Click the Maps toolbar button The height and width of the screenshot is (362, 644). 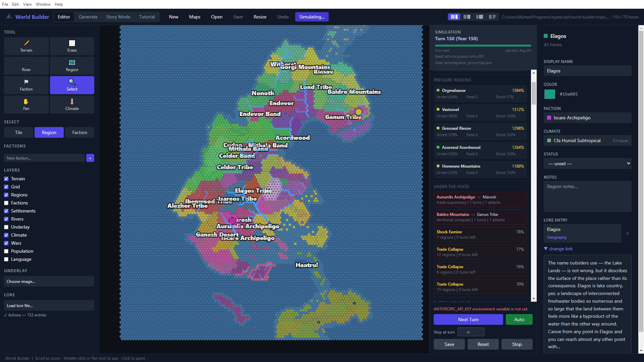point(195,17)
